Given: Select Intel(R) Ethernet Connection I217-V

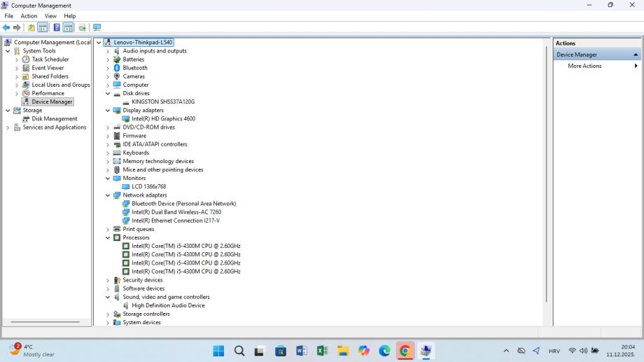Looking at the screenshot, I should point(176,221).
